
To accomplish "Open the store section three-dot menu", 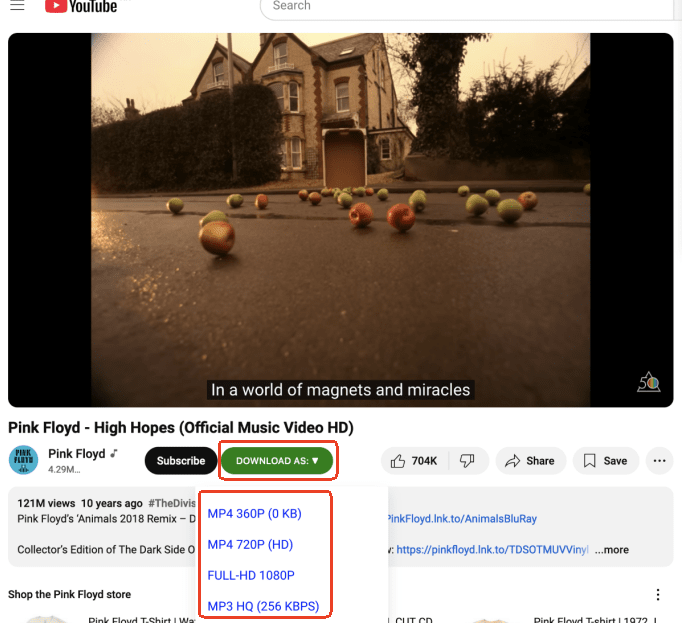I will click(658, 594).
